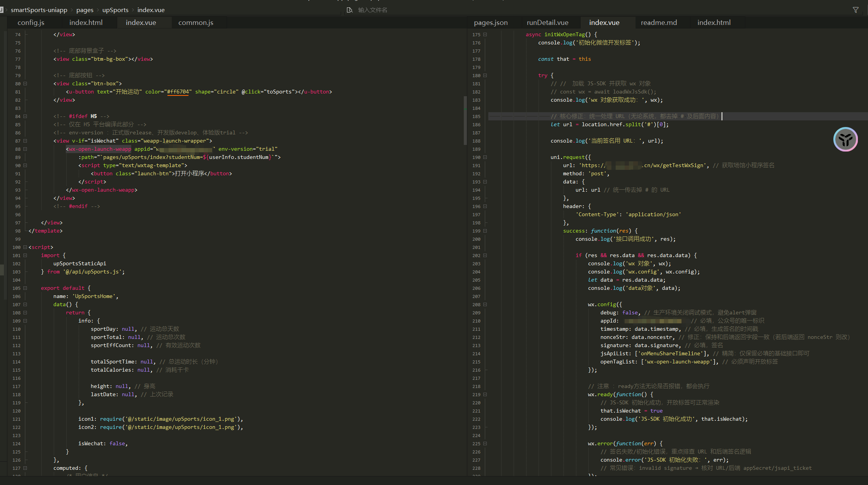This screenshot has height=485, width=868.
Task: Click the filter funnel icon
Action: tap(856, 10)
